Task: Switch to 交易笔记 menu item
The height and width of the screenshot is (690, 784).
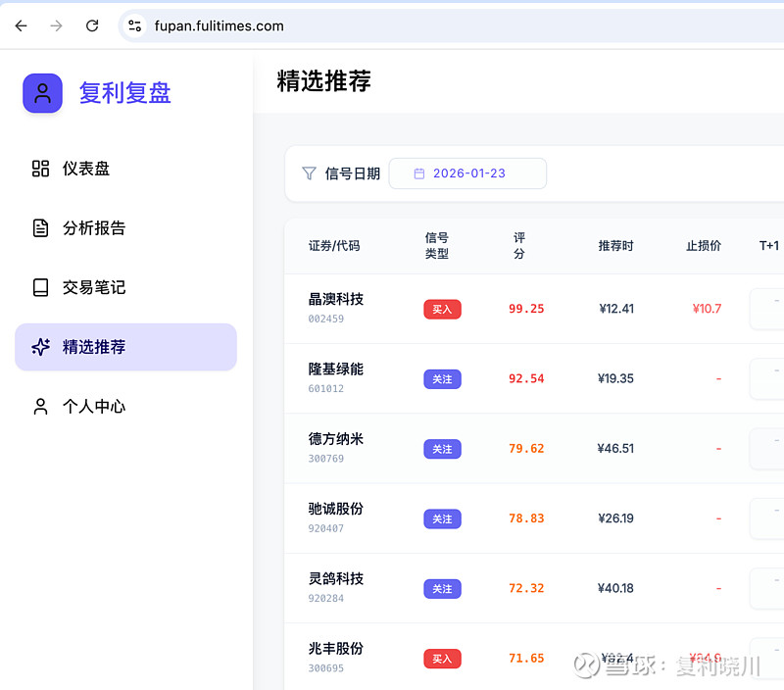Action: point(94,287)
